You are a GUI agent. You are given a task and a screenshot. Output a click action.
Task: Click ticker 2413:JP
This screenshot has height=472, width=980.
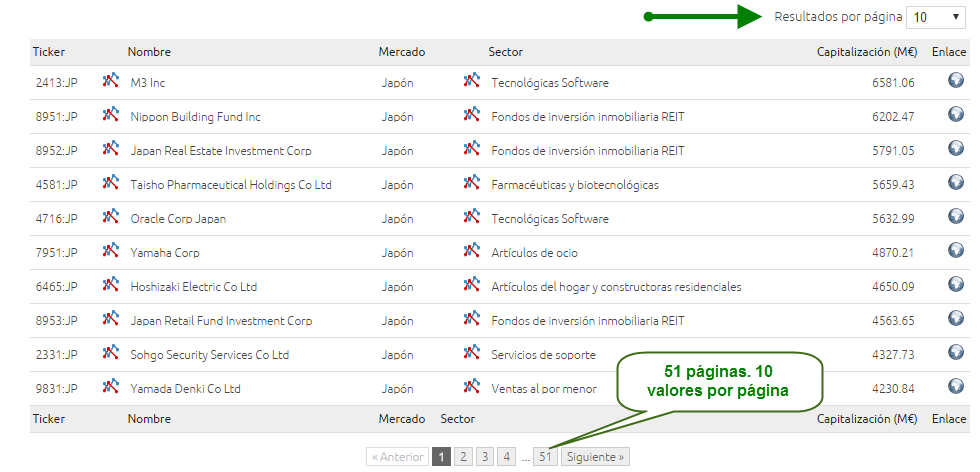[x=57, y=83]
